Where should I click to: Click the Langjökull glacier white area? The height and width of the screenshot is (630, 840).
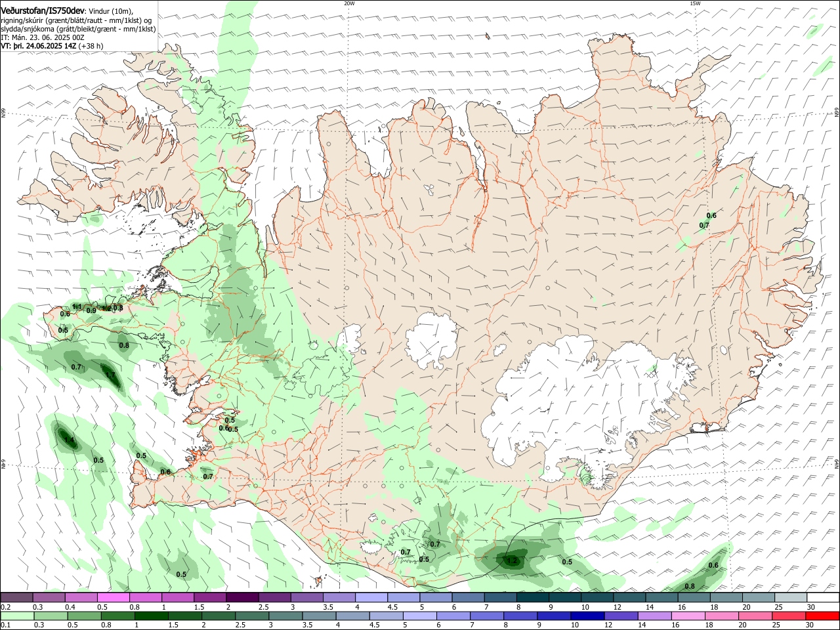[352, 339]
